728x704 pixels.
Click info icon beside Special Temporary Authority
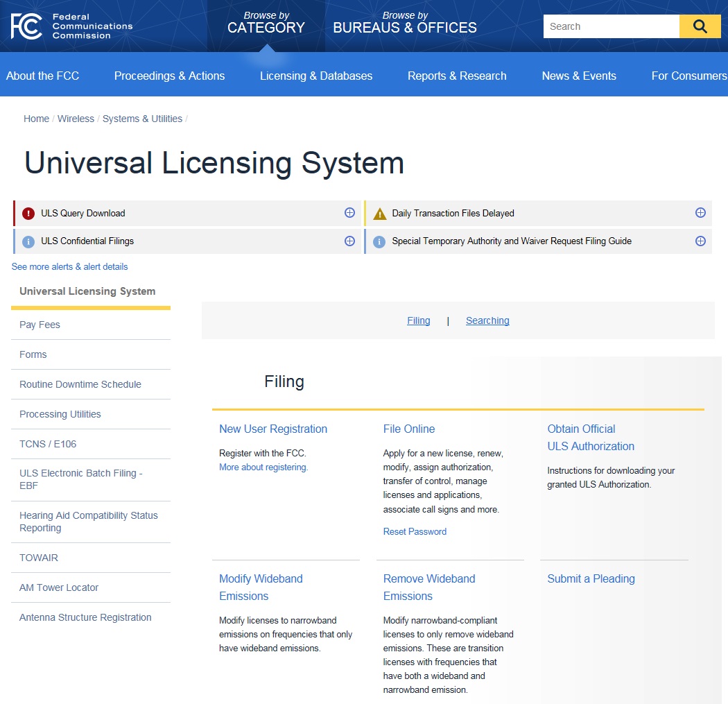(x=379, y=241)
